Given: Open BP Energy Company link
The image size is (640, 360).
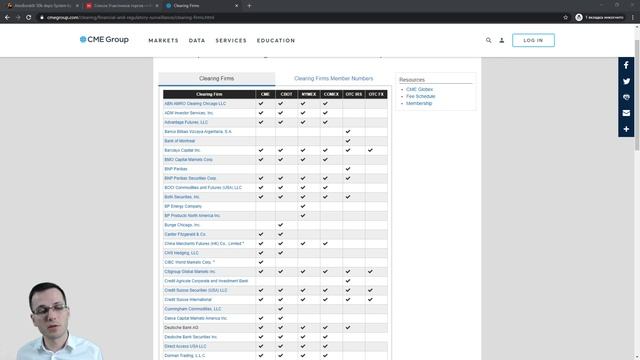Looking at the screenshot, I should 183,206.
